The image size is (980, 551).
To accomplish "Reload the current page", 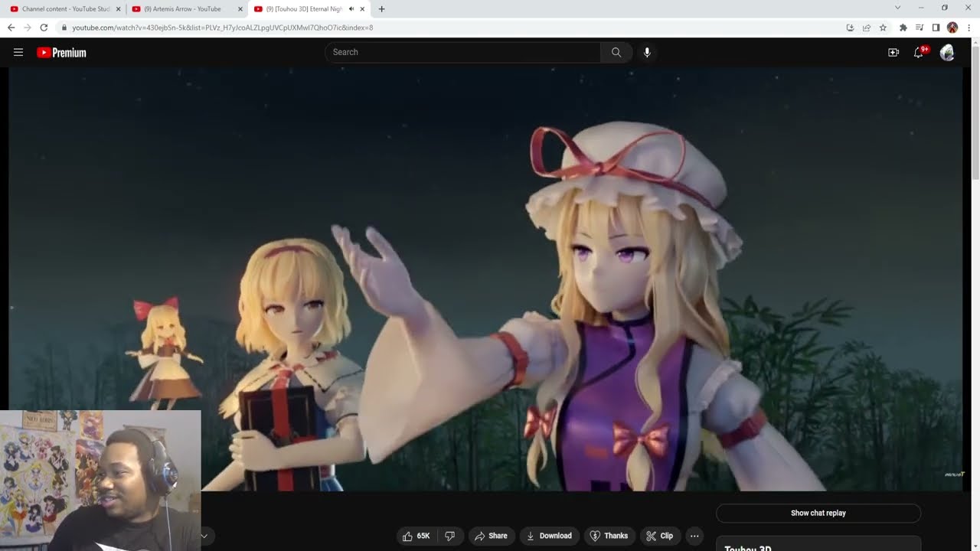I will (x=44, y=28).
